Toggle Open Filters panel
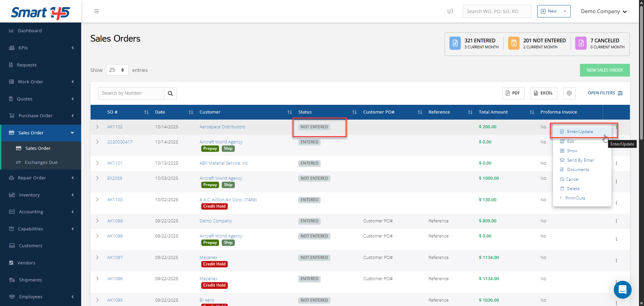The width and height of the screenshot is (644, 306). (x=605, y=93)
